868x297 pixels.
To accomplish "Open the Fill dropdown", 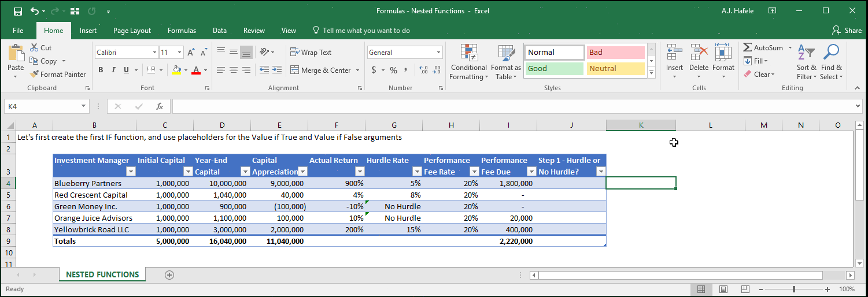I will point(755,61).
